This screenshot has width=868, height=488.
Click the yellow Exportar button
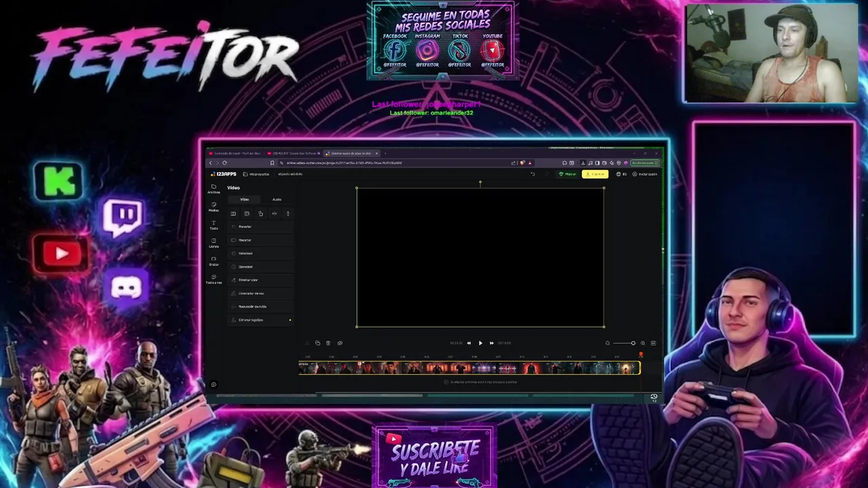(595, 174)
